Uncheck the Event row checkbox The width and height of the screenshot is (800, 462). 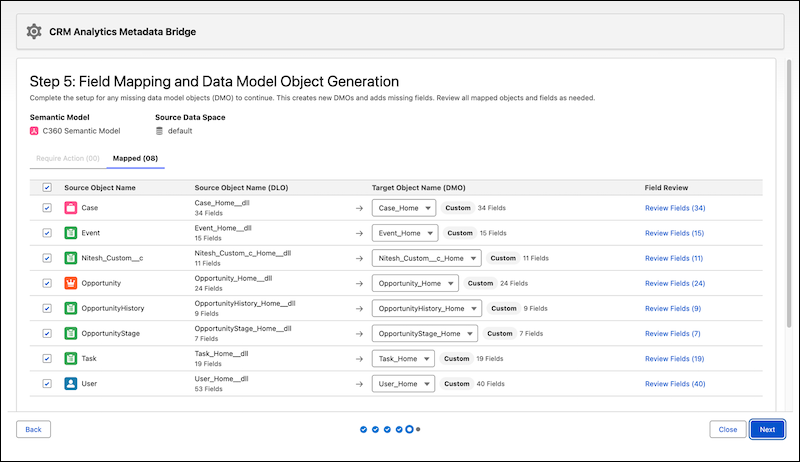click(x=47, y=233)
